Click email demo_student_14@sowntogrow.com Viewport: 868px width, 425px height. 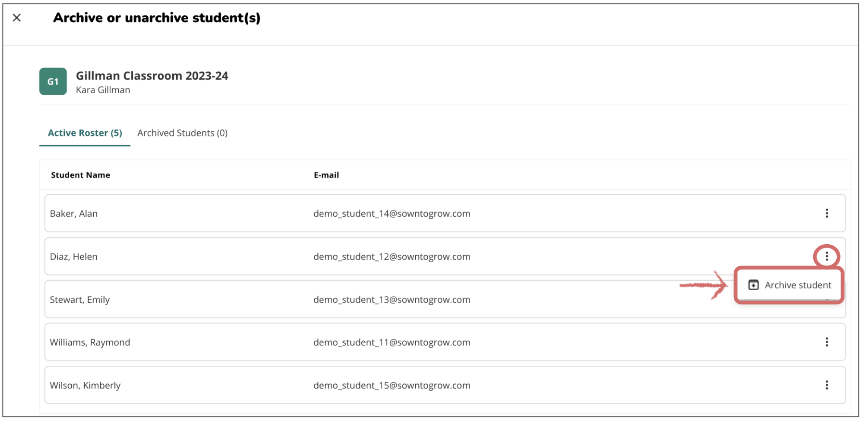coord(392,214)
